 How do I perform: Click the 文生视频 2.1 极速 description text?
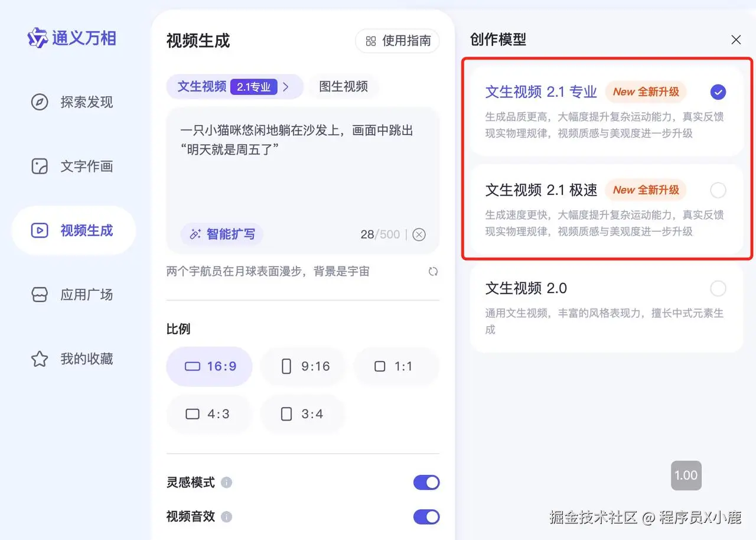(605, 223)
